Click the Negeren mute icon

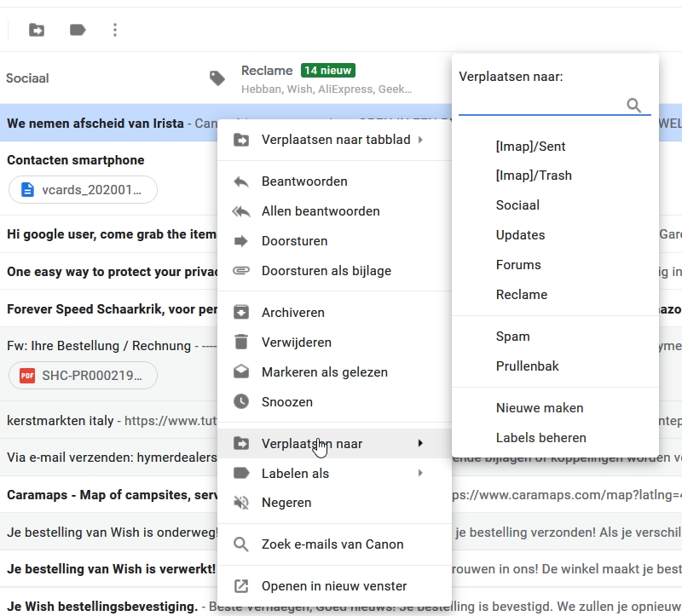(241, 503)
